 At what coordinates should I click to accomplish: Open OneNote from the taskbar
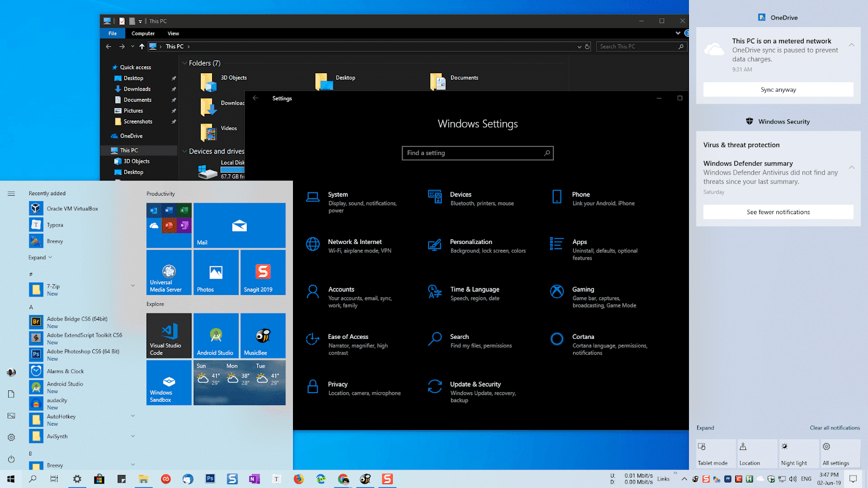(254, 479)
